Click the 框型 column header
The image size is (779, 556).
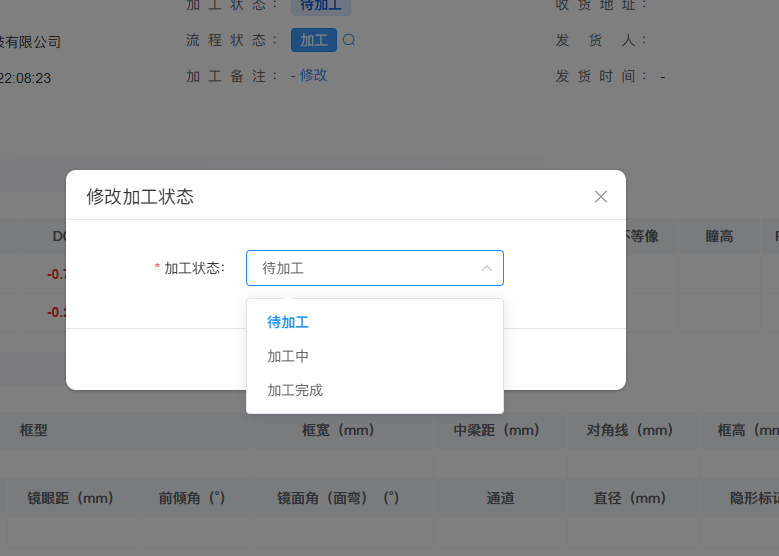34,430
